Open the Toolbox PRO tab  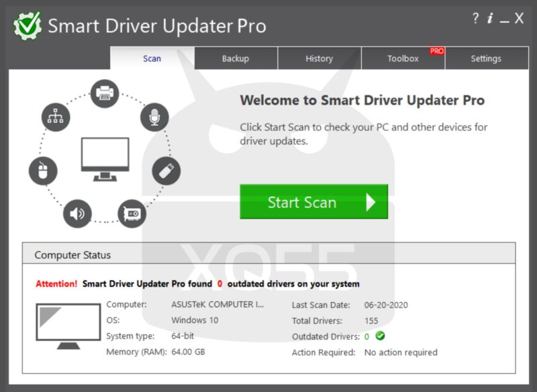[x=403, y=58]
